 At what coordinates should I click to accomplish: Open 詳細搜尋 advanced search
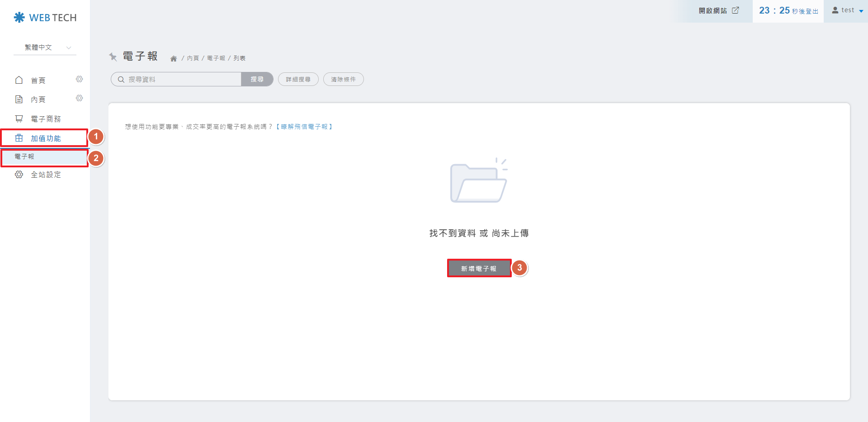point(298,79)
